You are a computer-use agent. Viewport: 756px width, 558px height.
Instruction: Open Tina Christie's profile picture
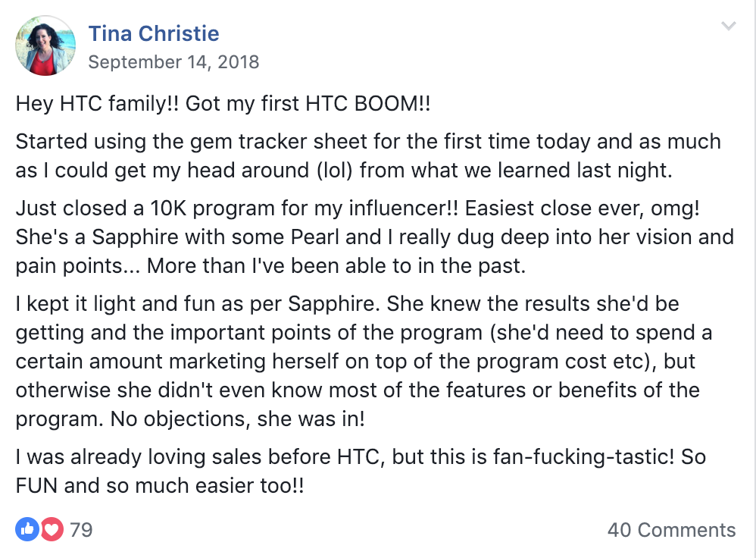click(x=45, y=45)
